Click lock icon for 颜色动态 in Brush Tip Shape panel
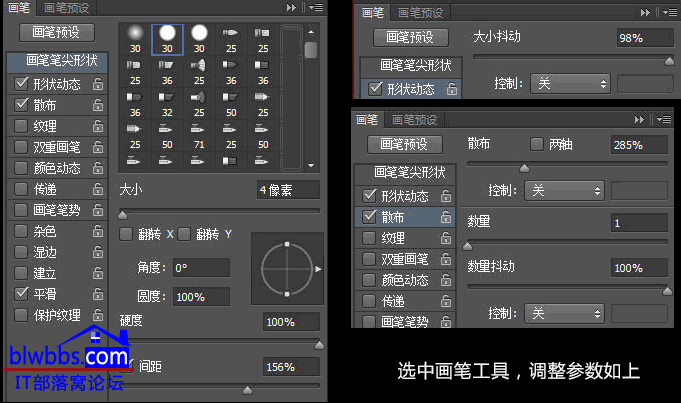 (98, 168)
